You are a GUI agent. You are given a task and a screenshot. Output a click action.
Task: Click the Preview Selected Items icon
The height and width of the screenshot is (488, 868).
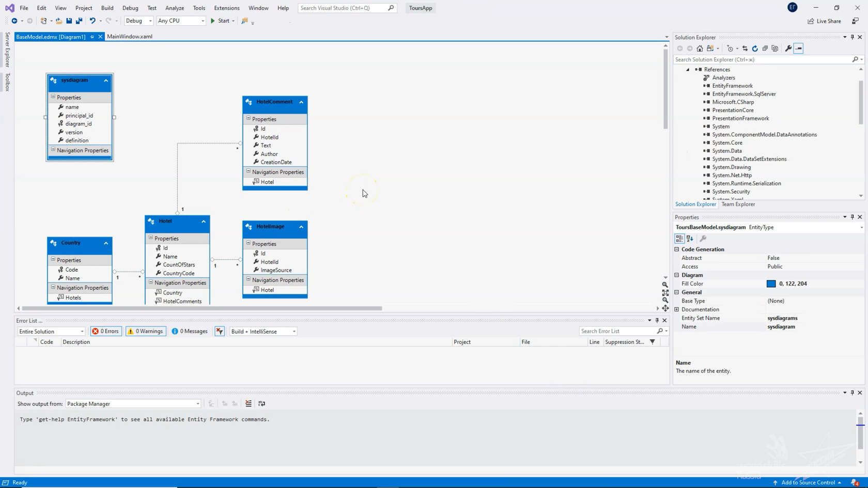799,49
